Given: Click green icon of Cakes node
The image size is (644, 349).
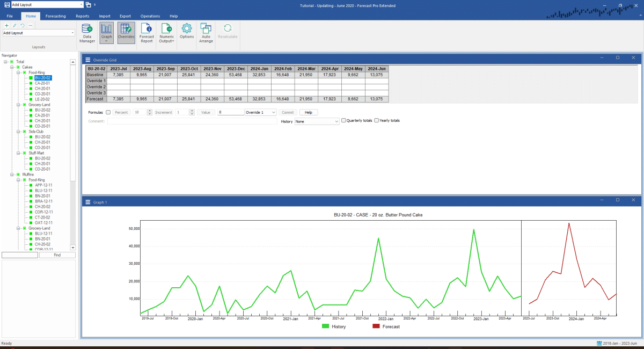Looking at the screenshot, I should tap(18, 67).
